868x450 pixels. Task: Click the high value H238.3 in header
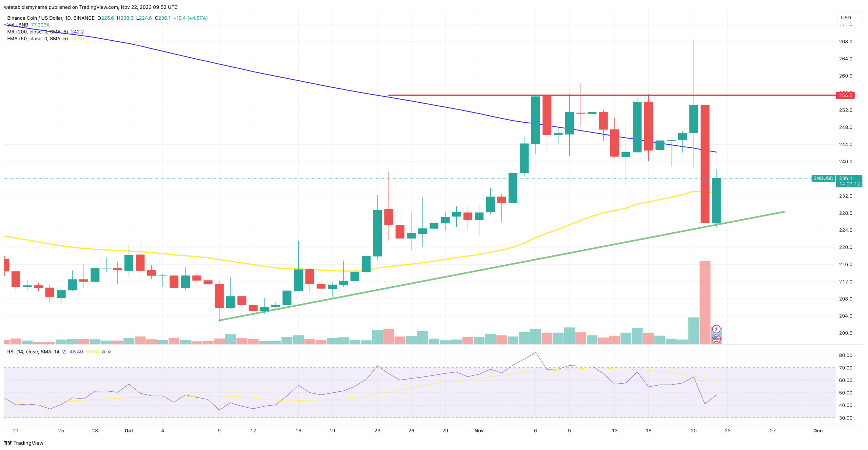click(x=125, y=18)
